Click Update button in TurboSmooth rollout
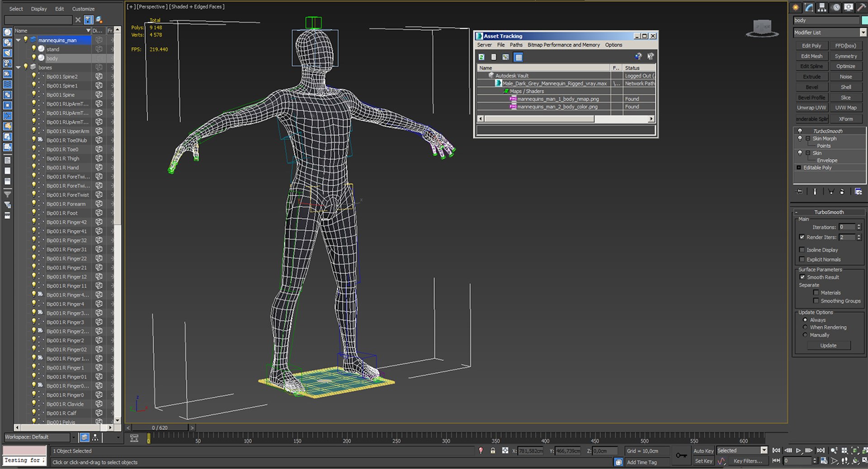 coord(829,345)
